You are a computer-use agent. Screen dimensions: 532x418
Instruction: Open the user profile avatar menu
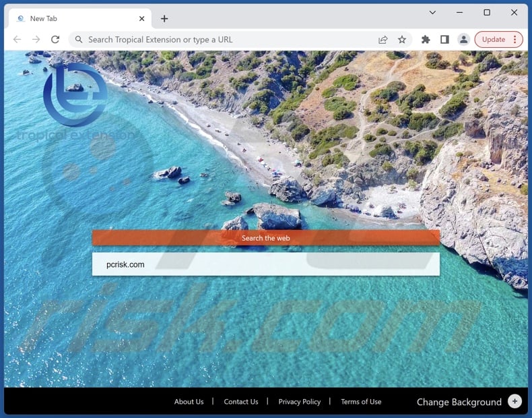click(x=463, y=39)
